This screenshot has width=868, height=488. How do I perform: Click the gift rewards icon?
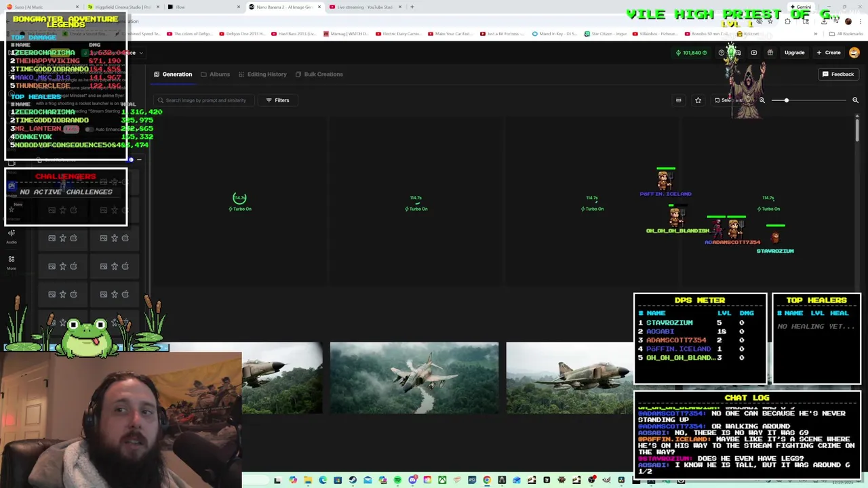point(770,53)
